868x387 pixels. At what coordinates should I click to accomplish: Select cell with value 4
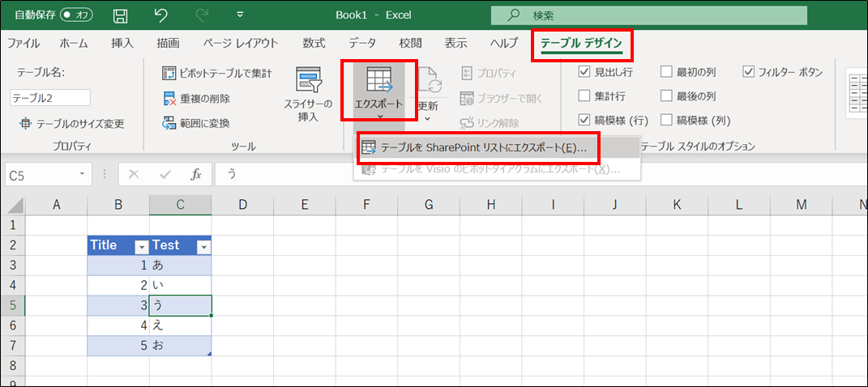[118, 325]
